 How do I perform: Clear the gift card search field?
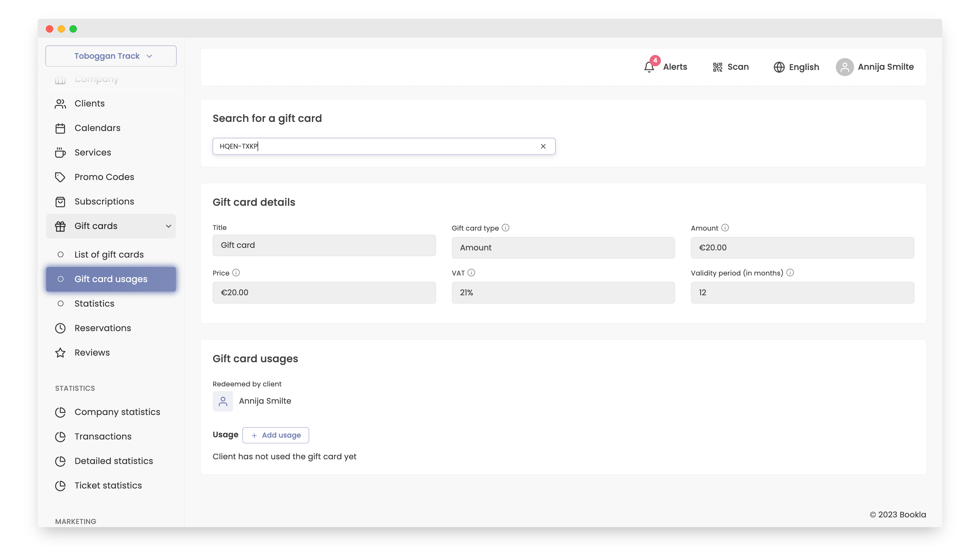[x=543, y=146]
